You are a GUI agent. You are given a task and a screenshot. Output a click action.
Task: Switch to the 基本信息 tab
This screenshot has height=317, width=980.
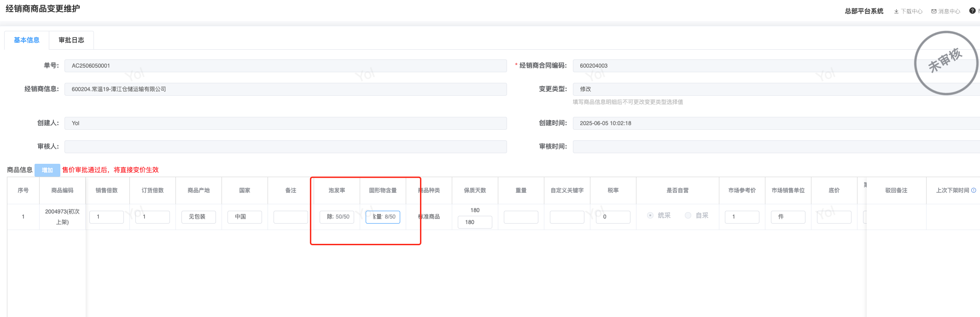pos(27,40)
